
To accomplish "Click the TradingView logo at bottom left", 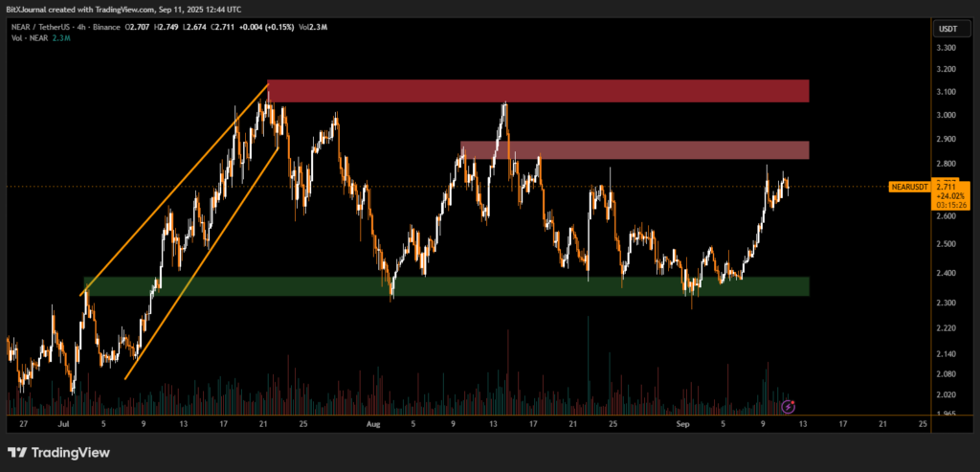I will (x=59, y=452).
